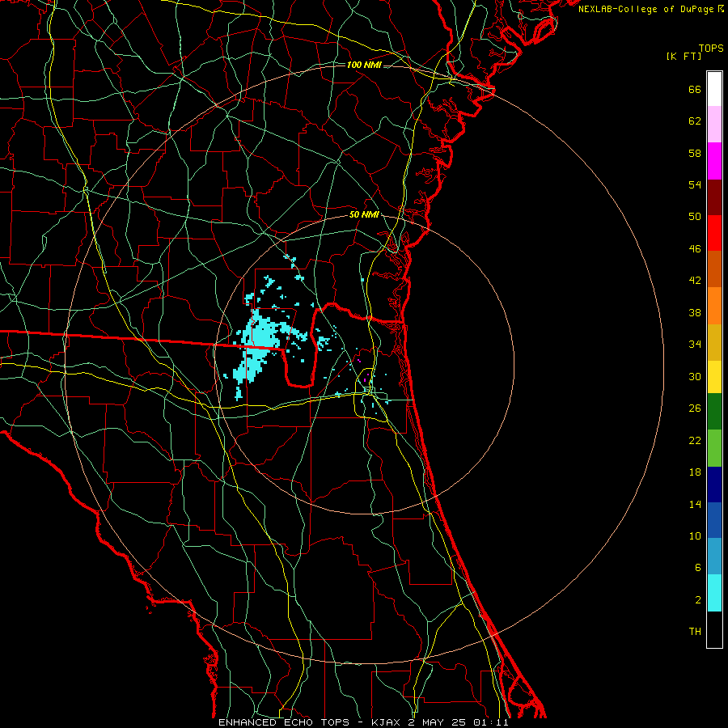Image resolution: width=728 pixels, height=728 pixels.
Task: Click the '34' legend value
Action: pyautogui.click(x=695, y=344)
